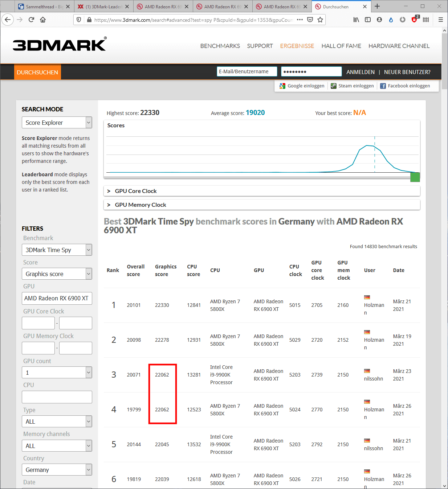Viewport: 448px width, 489px height.
Task: Open the GPU count dropdown
Action: click(57, 373)
